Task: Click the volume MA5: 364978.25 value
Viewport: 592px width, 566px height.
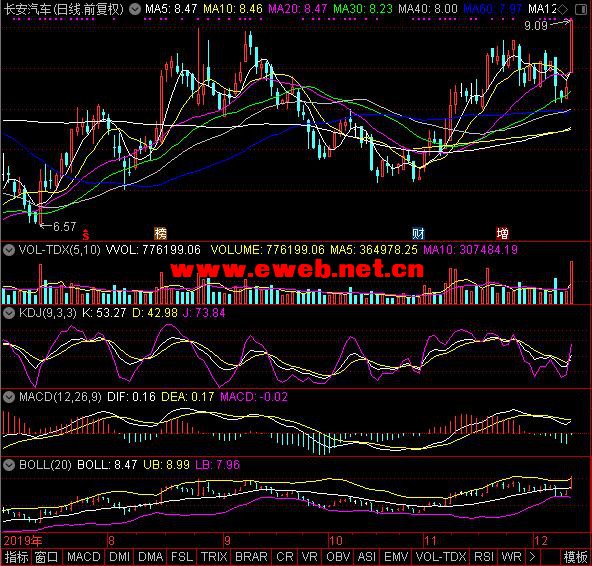Action: tap(374, 250)
